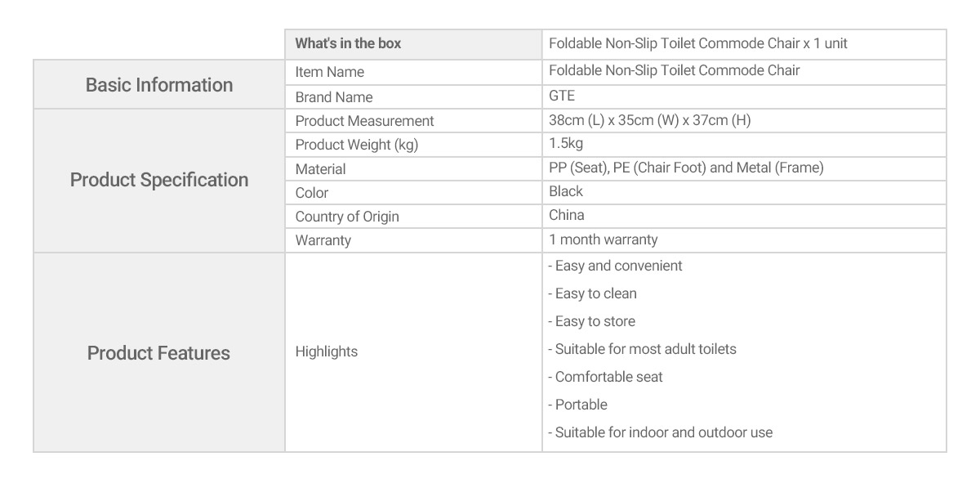Select the Product Measurement label

pyautogui.click(x=365, y=121)
